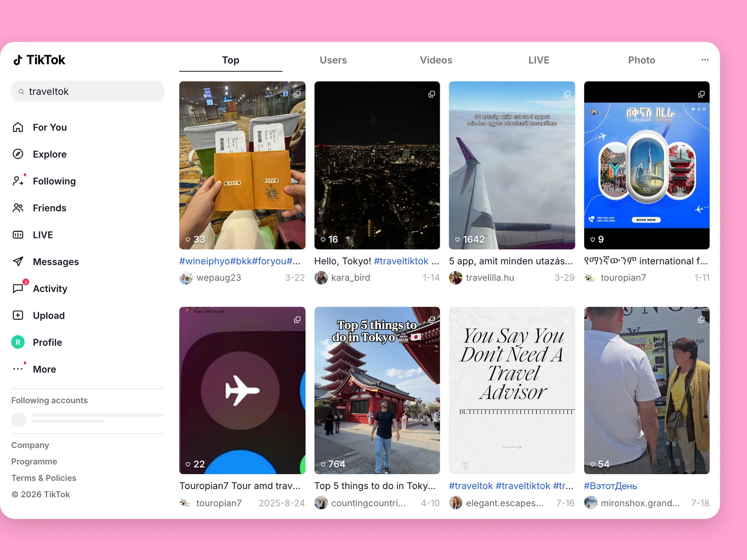Image resolution: width=747 pixels, height=560 pixels.
Task: Click the #traveltiktok hashtag in kara_bird's caption
Action: click(401, 261)
